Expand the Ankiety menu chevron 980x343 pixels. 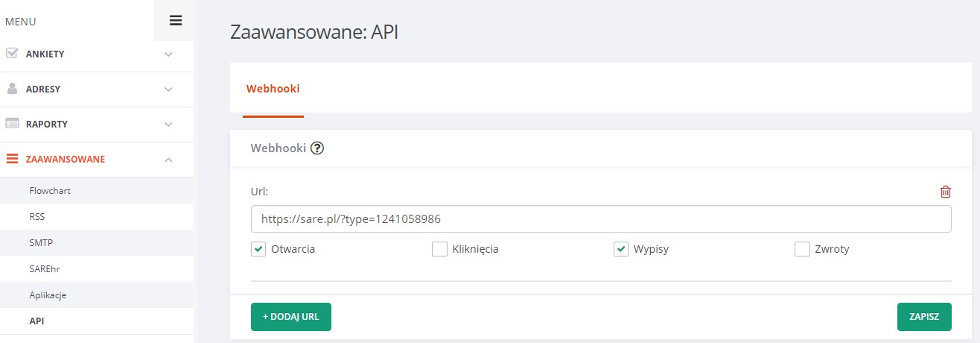[x=168, y=54]
